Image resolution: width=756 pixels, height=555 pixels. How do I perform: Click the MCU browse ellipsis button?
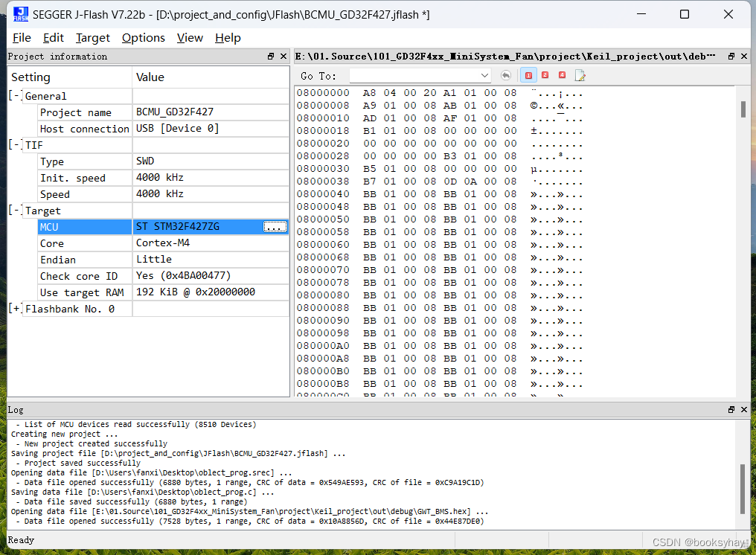click(x=275, y=227)
